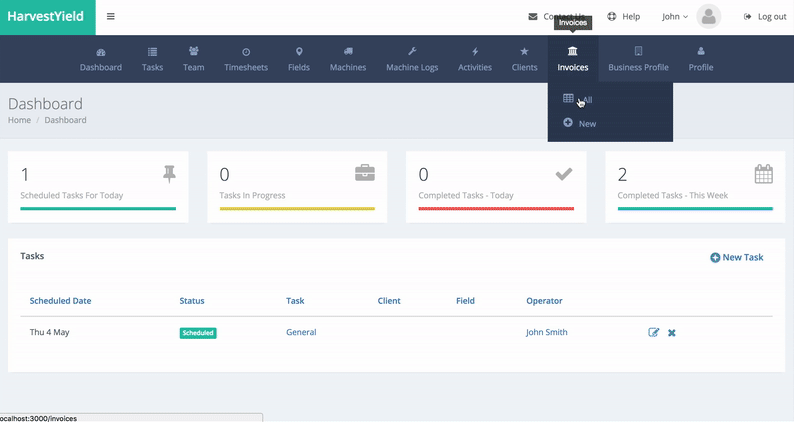
Task: Choose New in Invoices submenu
Action: click(586, 124)
